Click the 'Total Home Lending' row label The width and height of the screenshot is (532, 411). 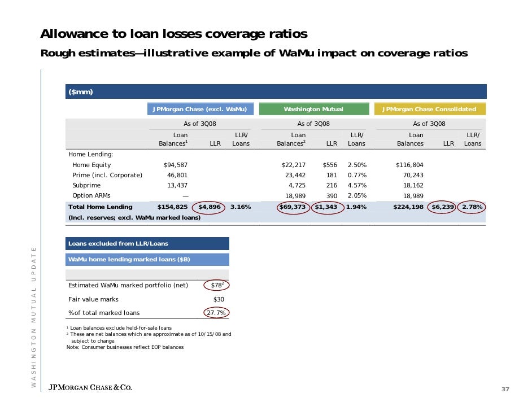(101, 207)
